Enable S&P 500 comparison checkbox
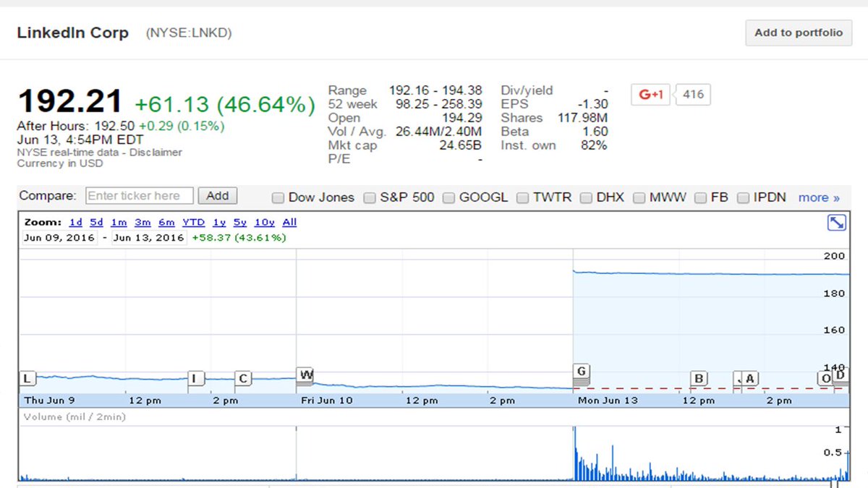Image resolution: width=868 pixels, height=488 pixels. (x=370, y=197)
